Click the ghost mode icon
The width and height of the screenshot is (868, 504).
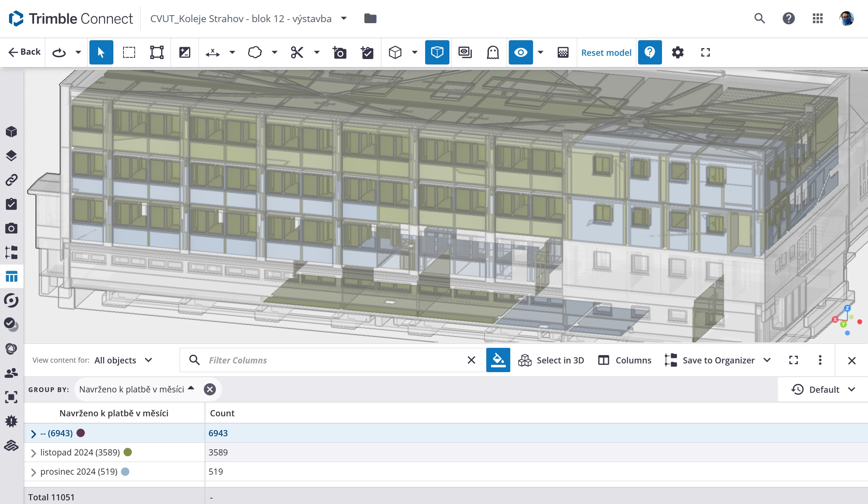coord(492,53)
